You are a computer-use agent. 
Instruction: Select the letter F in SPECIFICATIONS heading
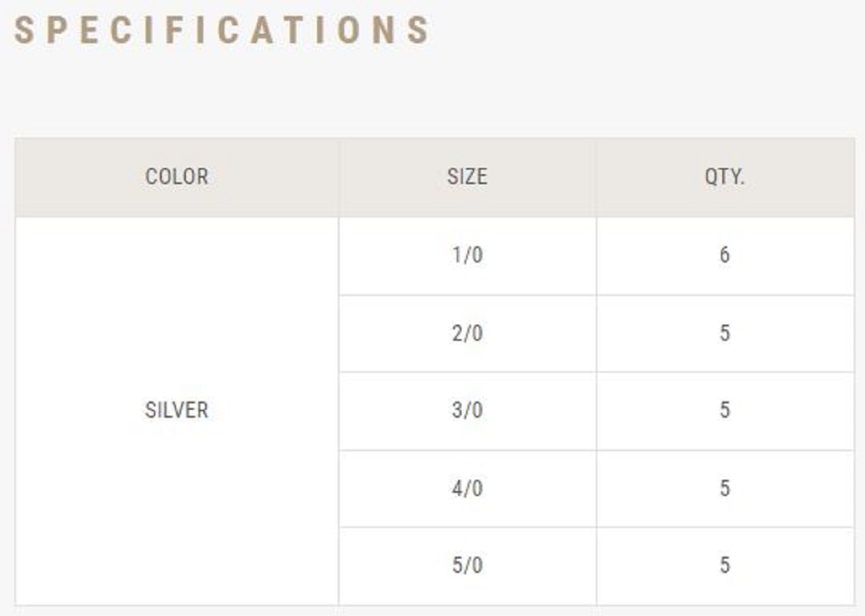point(174,30)
